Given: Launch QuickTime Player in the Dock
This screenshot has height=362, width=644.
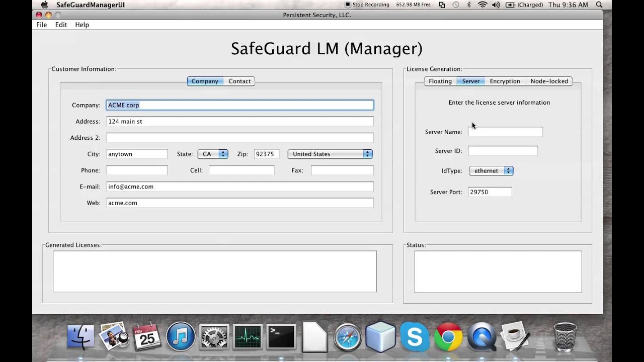Looking at the screenshot, I should coord(481,336).
